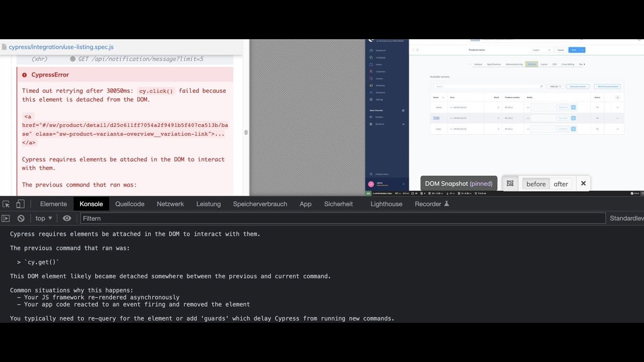
Task: Click the variation-link anchor code in error
Action: (x=125, y=129)
